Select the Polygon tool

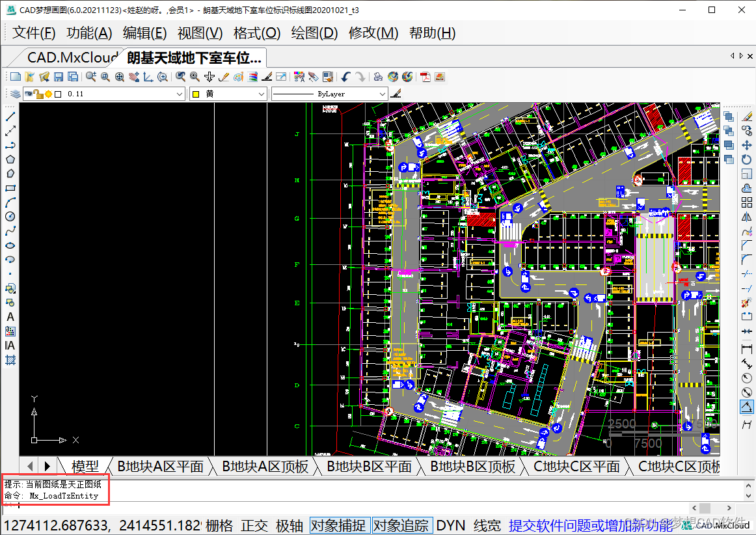tap(10, 159)
